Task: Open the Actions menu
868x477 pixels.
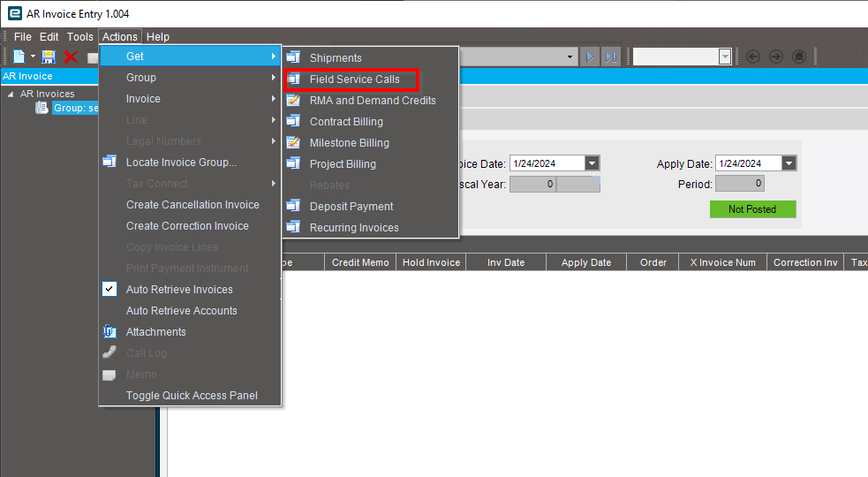Action: coord(119,36)
